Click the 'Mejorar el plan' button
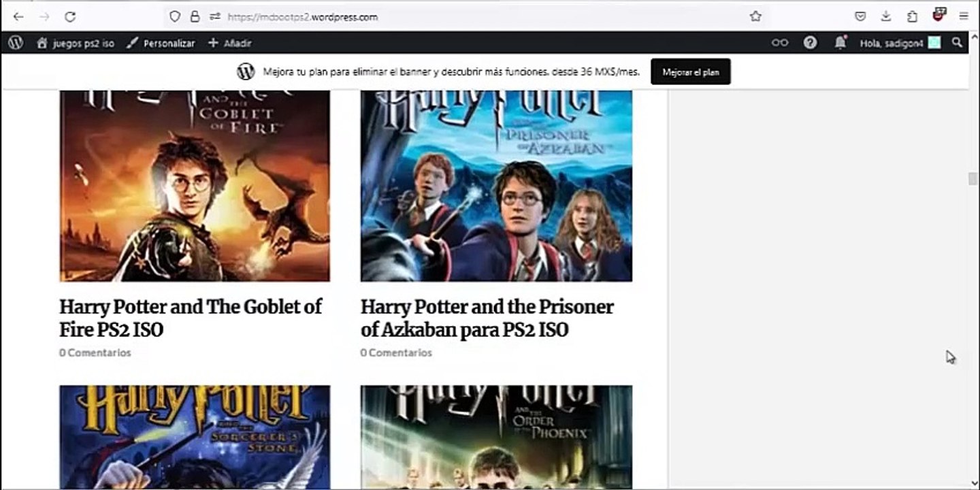 coord(691,71)
